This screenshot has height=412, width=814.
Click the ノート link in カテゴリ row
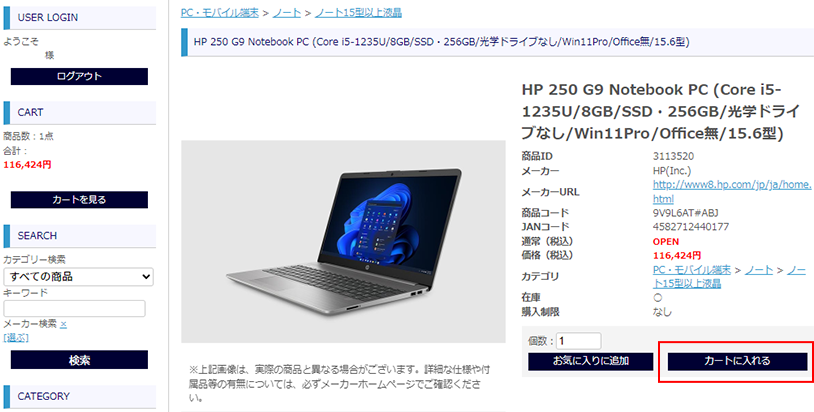[x=759, y=270]
